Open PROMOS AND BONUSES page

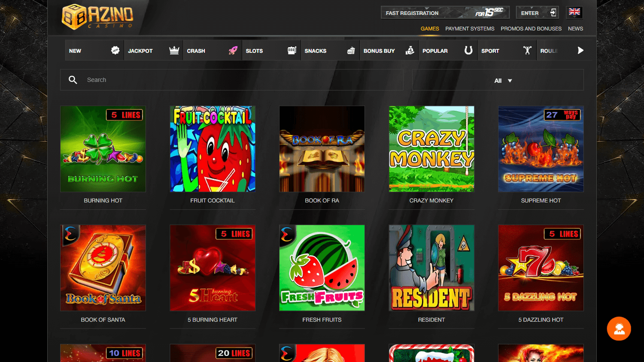(x=531, y=29)
